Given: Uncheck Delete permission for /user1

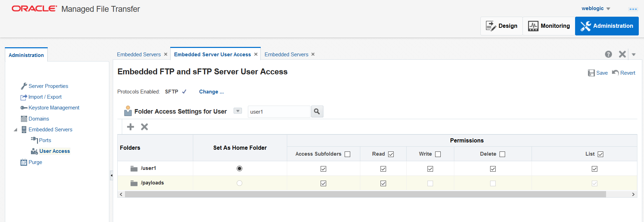Looking at the screenshot, I should (493, 169).
